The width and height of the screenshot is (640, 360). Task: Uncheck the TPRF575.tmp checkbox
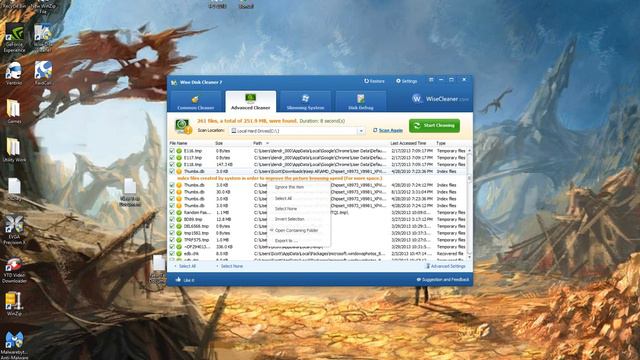click(x=172, y=240)
